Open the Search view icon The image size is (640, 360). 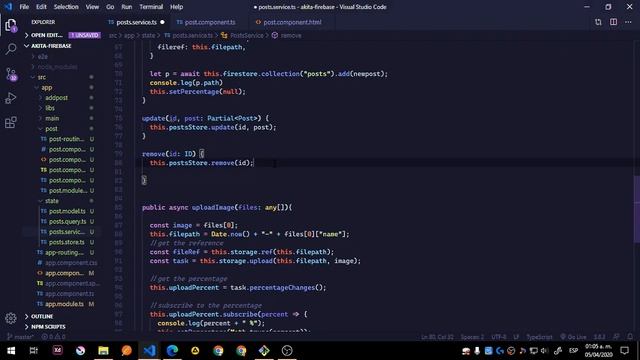click(x=11, y=49)
